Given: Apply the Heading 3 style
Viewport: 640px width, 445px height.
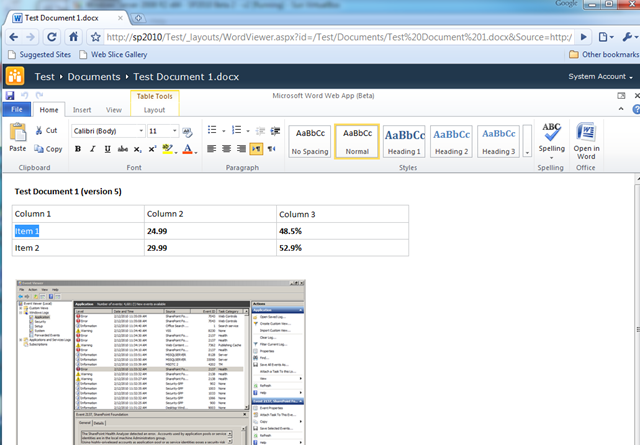Looking at the screenshot, I should 498,142.
